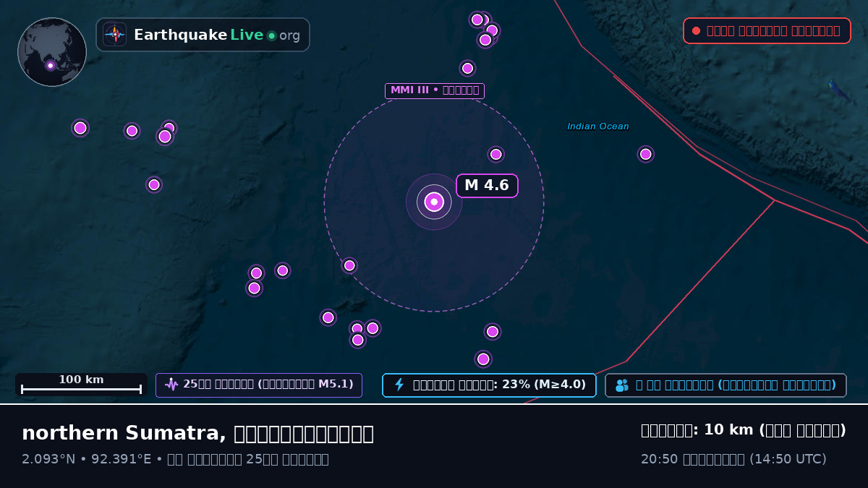Click the MMI III intensity label
Viewport: 868px width, 488px height.
pos(435,90)
